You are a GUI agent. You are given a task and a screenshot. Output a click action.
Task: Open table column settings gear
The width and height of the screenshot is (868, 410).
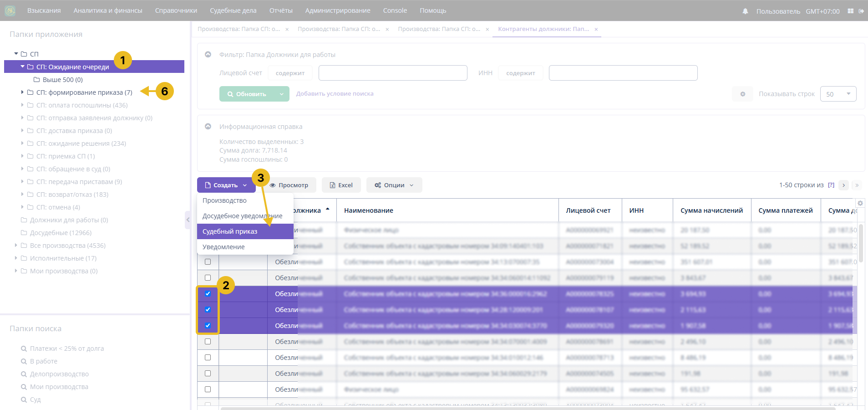click(x=860, y=203)
